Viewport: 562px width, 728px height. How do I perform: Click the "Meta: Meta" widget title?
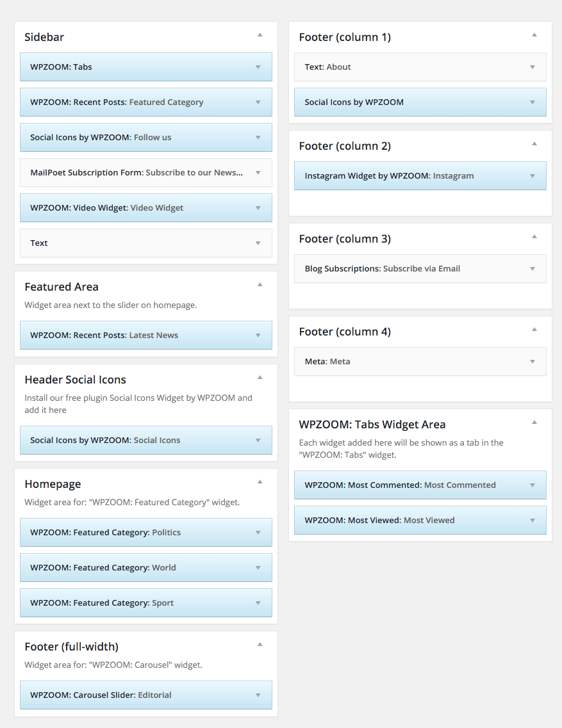pyautogui.click(x=327, y=362)
